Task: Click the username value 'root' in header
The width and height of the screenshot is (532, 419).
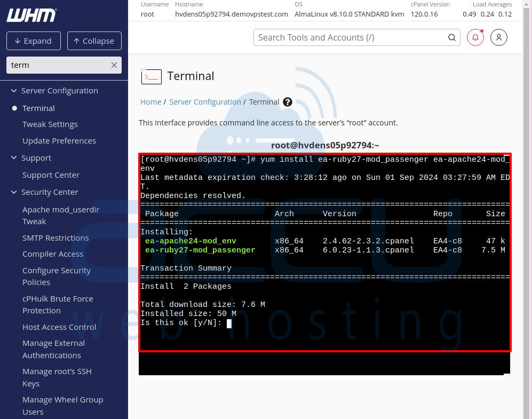Action: pos(148,14)
